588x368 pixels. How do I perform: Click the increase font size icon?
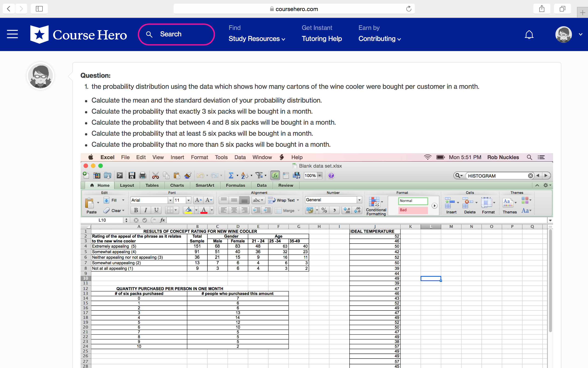pyautogui.click(x=198, y=200)
